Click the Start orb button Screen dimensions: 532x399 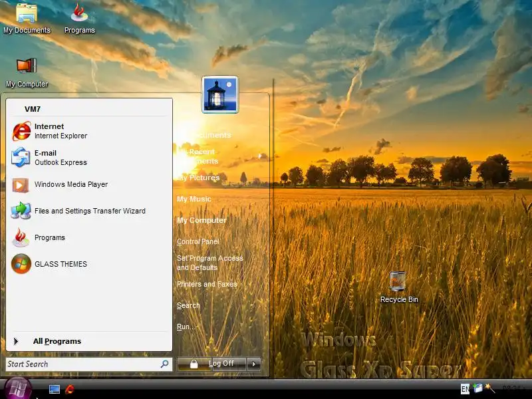pyautogui.click(x=18, y=388)
